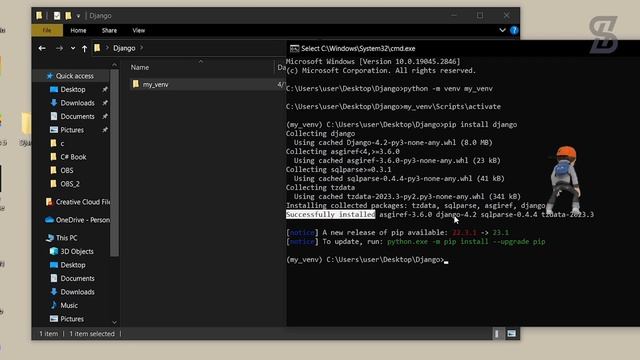This screenshot has height=360, width=640.
Task: Open pinned Downloads under Quick access
Action: pyautogui.click(x=78, y=103)
